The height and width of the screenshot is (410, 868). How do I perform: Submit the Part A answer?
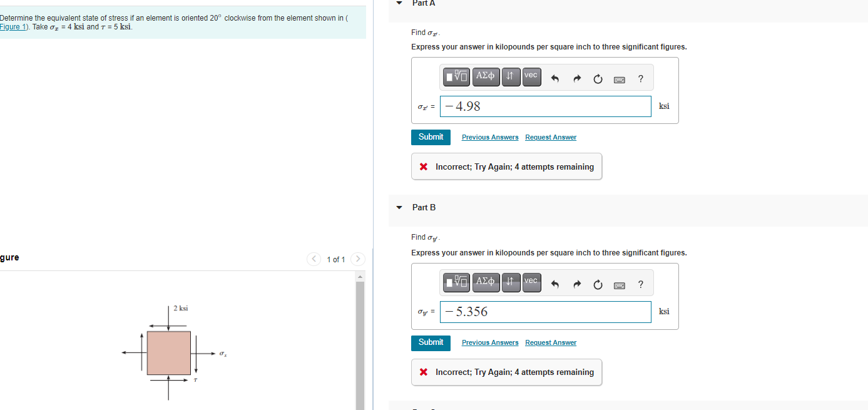(431, 137)
